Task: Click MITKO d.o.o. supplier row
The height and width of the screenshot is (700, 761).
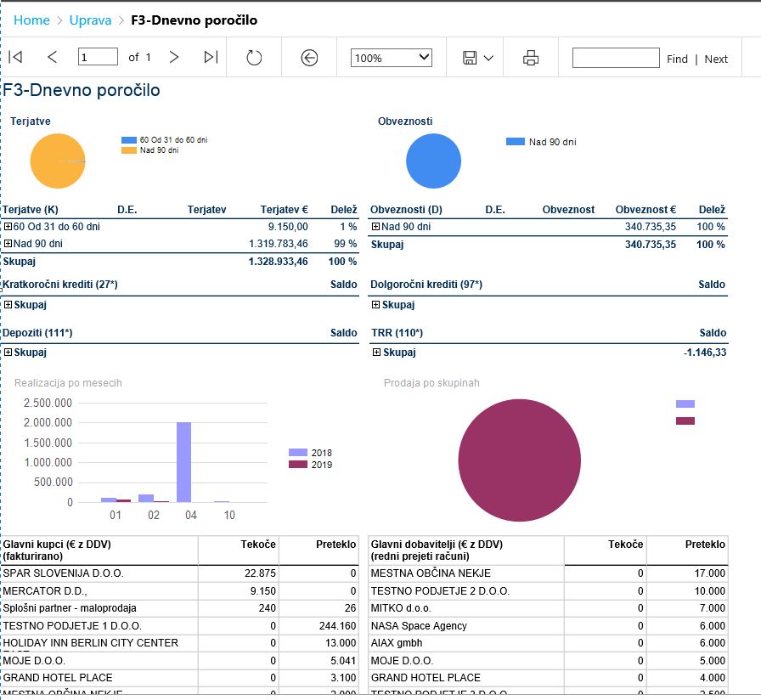Action: click(549, 608)
